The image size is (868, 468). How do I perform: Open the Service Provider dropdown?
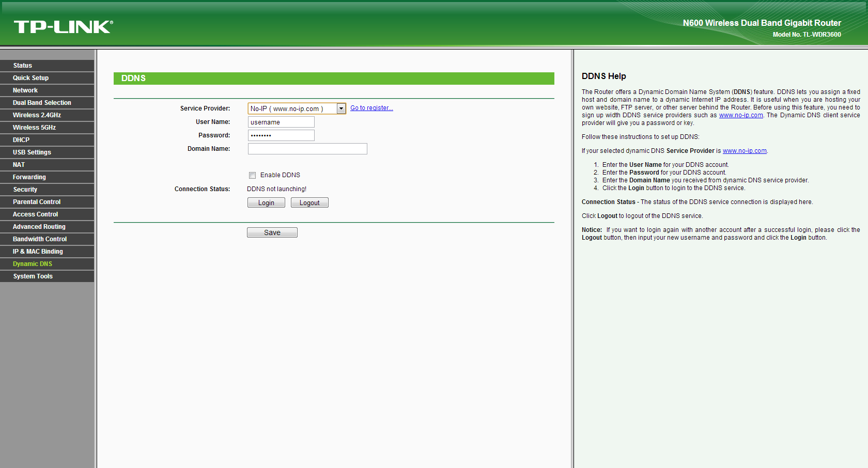tap(297, 108)
